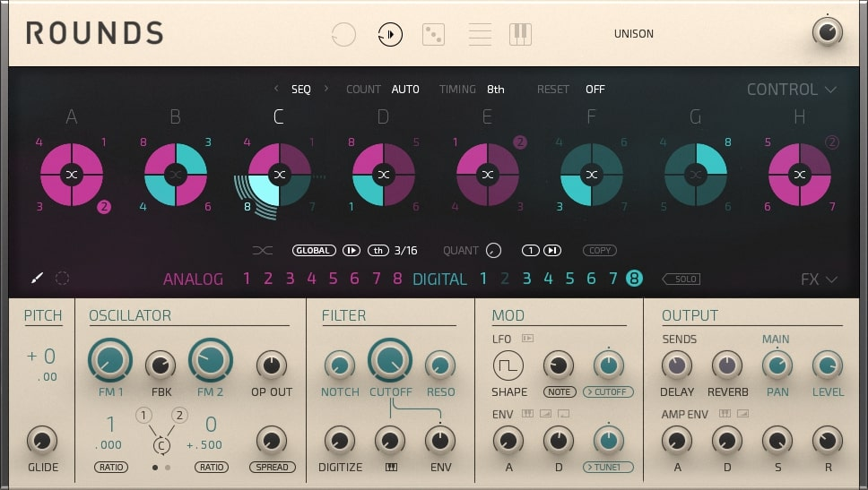
Task: Click the QUANT small knob
Action: click(x=493, y=251)
